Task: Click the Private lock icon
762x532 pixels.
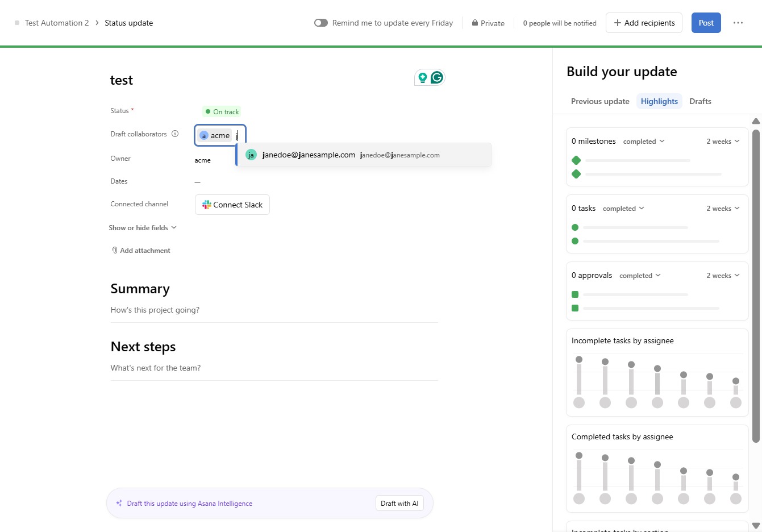Action: pos(474,23)
